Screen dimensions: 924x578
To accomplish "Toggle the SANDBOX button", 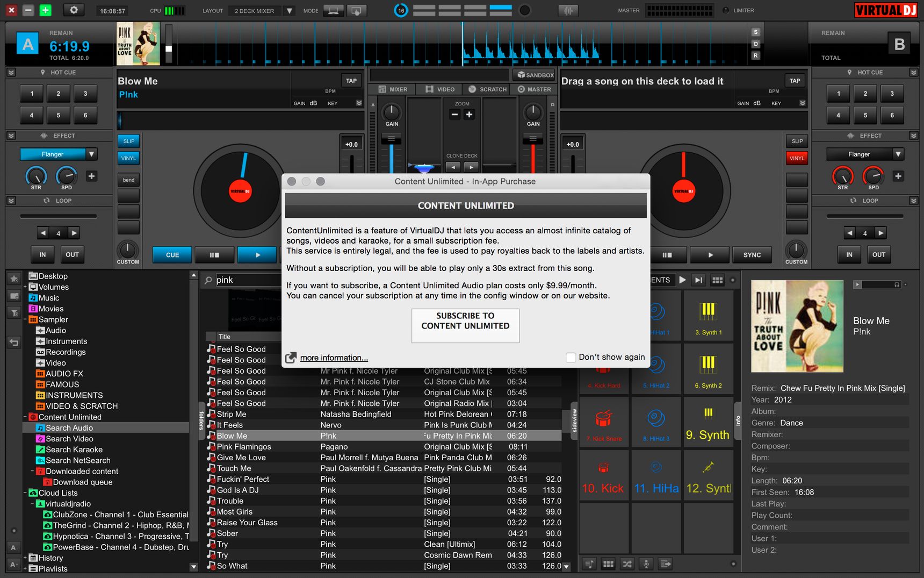I will [535, 75].
